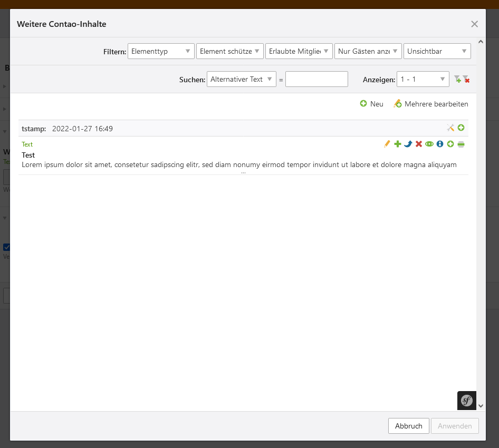Expand the Alternativer Text search field dropdown

(241, 79)
